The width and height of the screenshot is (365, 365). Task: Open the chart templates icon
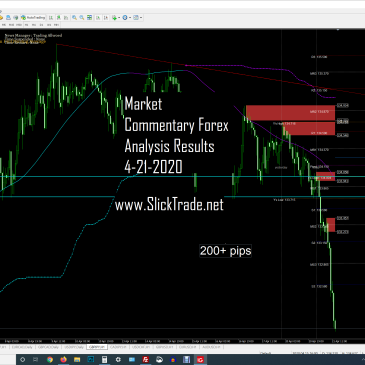click(136, 18)
